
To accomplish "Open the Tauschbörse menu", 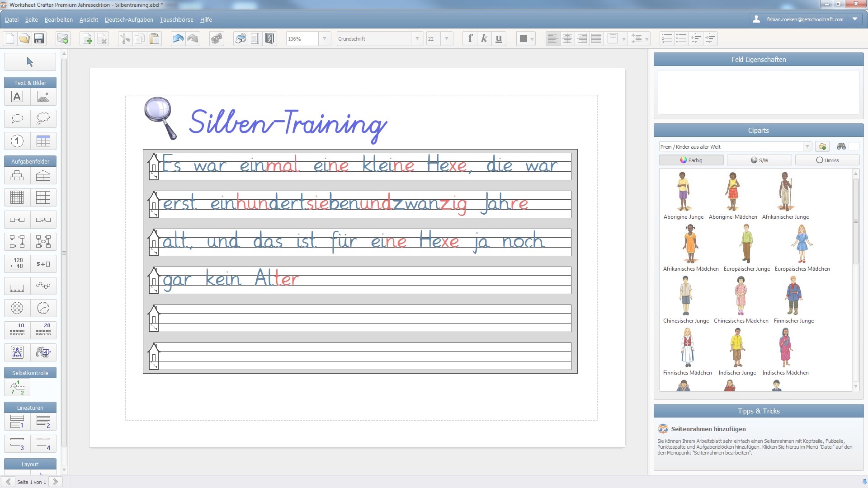I will tap(177, 19).
